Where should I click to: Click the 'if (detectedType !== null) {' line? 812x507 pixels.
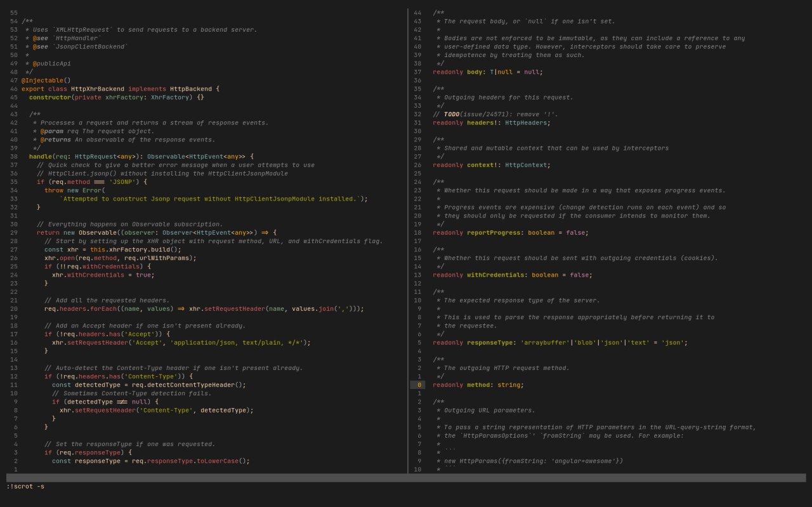pyautogui.click(x=105, y=402)
